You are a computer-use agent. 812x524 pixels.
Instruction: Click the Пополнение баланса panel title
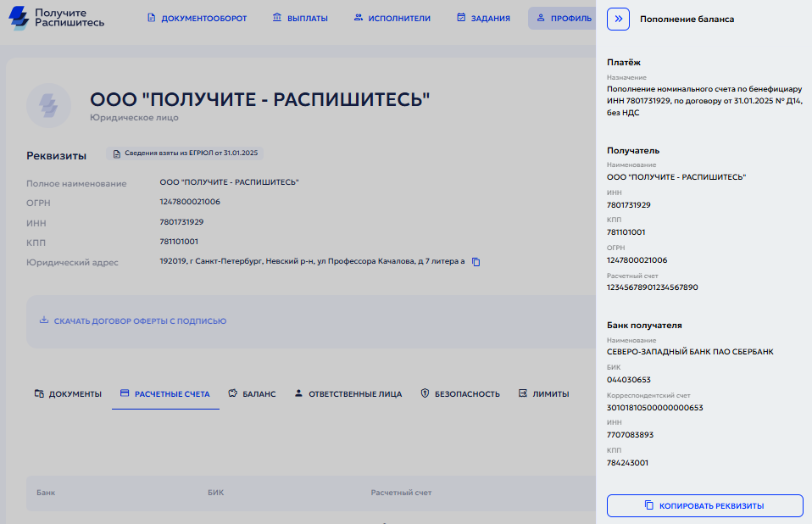coord(687,20)
